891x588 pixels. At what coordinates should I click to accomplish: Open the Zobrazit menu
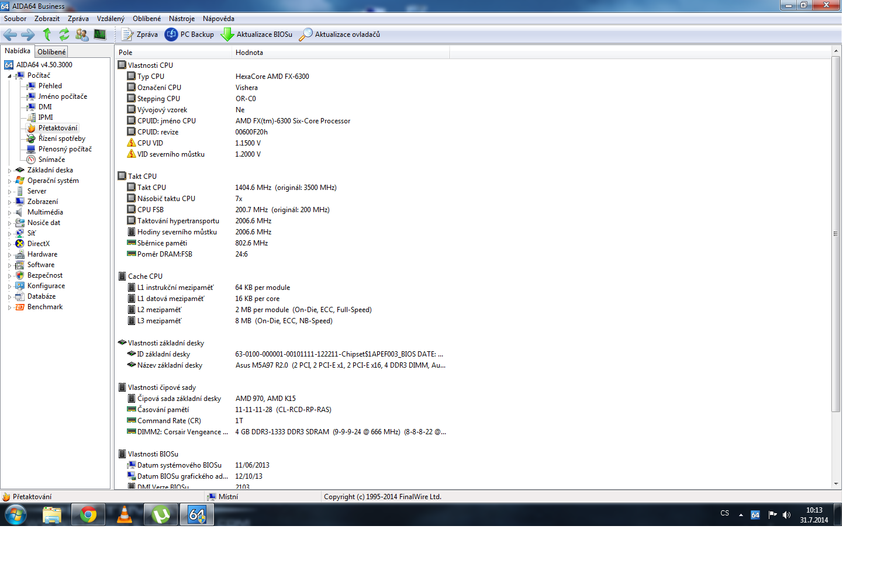click(x=47, y=19)
